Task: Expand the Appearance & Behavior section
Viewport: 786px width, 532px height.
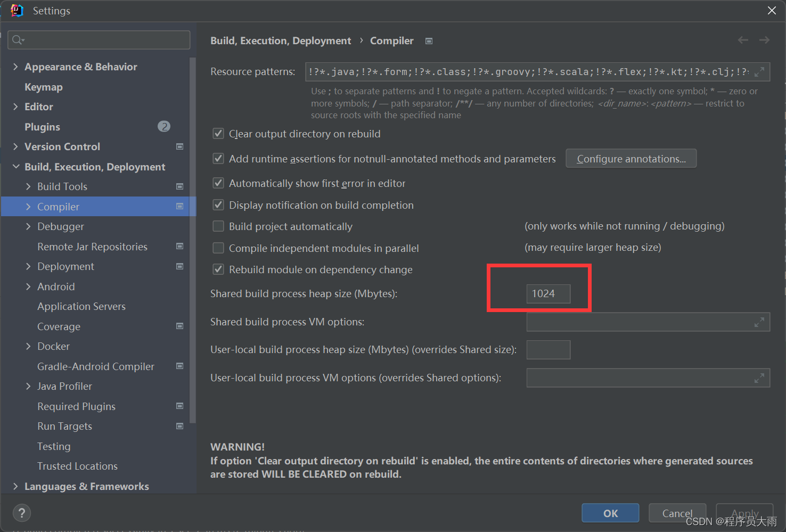Action: 15,67
